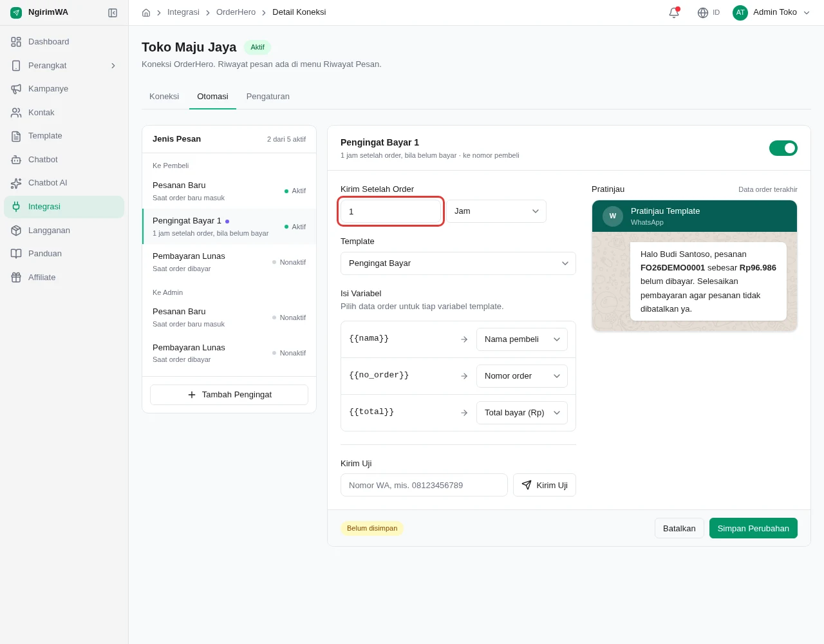The width and height of the screenshot is (824, 644).
Task: Open Chatbot AI sidebar item
Action: 64,183
